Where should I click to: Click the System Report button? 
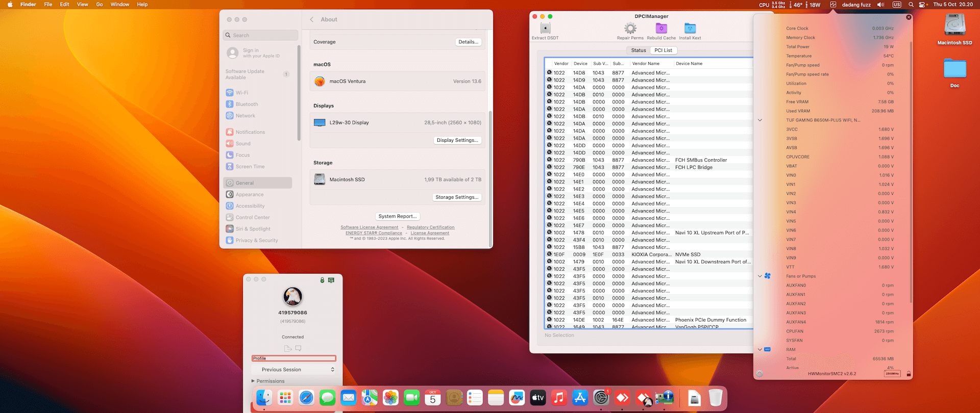tap(398, 216)
